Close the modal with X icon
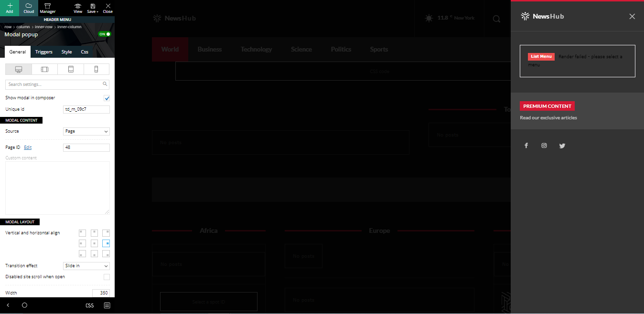The image size is (644, 314). pyautogui.click(x=632, y=16)
